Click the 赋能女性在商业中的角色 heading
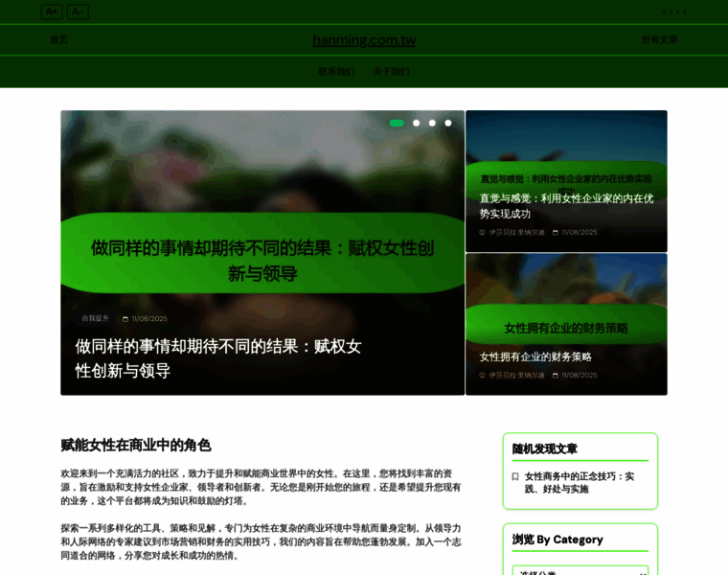The width and height of the screenshot is (728, 575). tap(136, 446)
